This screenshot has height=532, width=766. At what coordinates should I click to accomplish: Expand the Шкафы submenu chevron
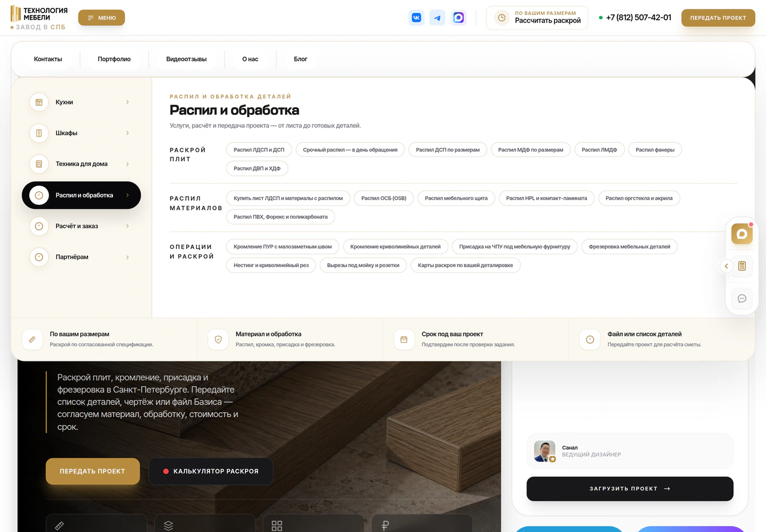coord(127,133)
